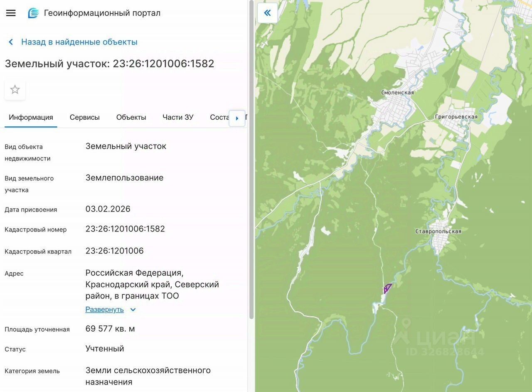Click the Кадастровый номер field label

[x=36, y=230]
